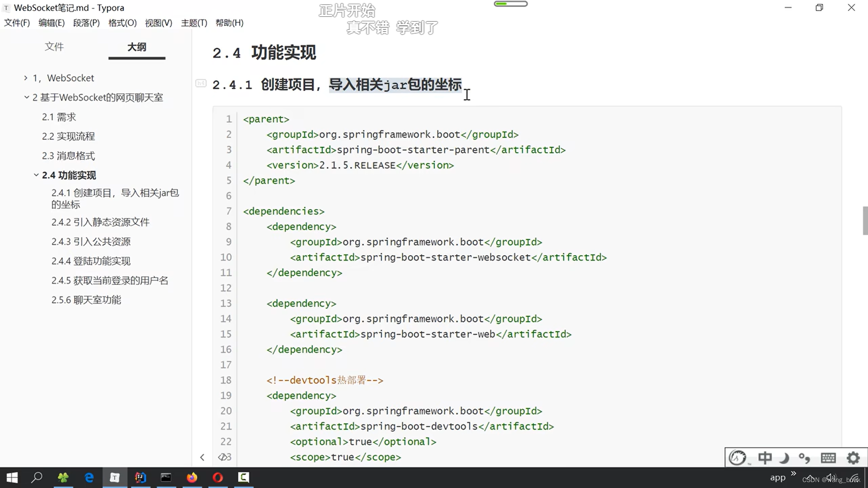
Task: Open Sogou input settings via gear icon
Action: (x=853, y=457)
